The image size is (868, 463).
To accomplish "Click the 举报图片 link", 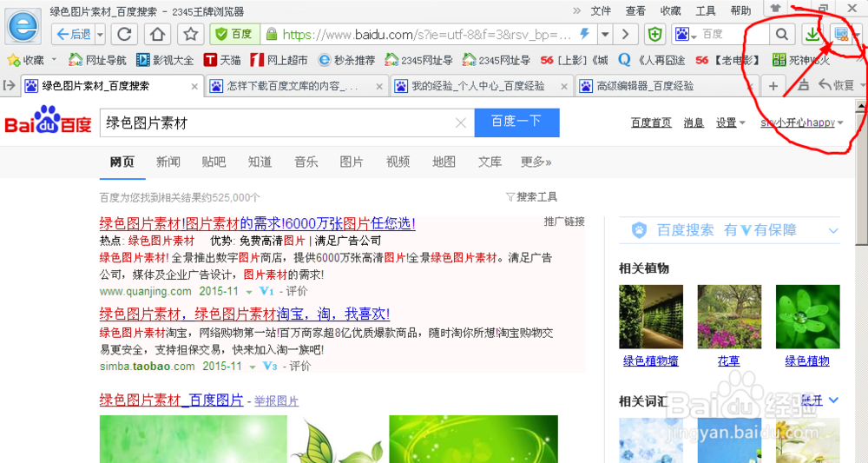I will (276, 401).
